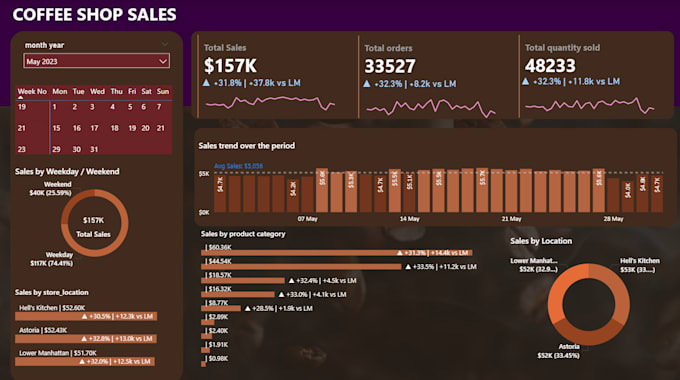Select the $16.32K product category bar

[238, 295]
